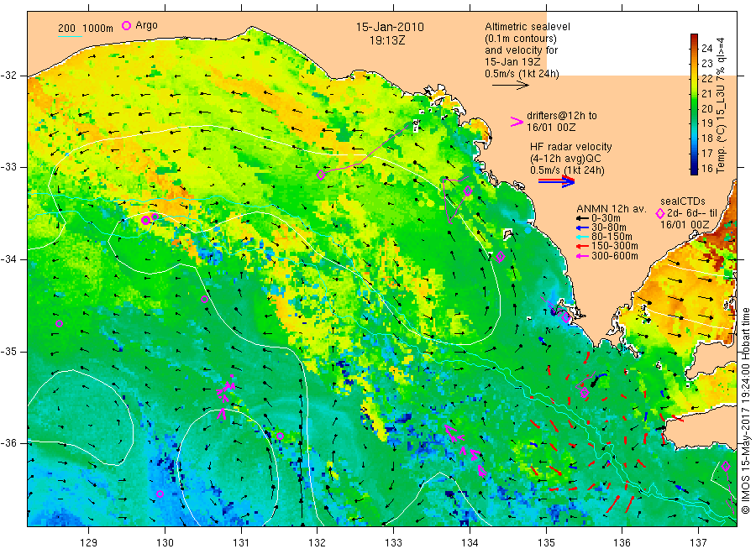Select the sealCTD diamond near 134E, -33.3

click(468, 191)
